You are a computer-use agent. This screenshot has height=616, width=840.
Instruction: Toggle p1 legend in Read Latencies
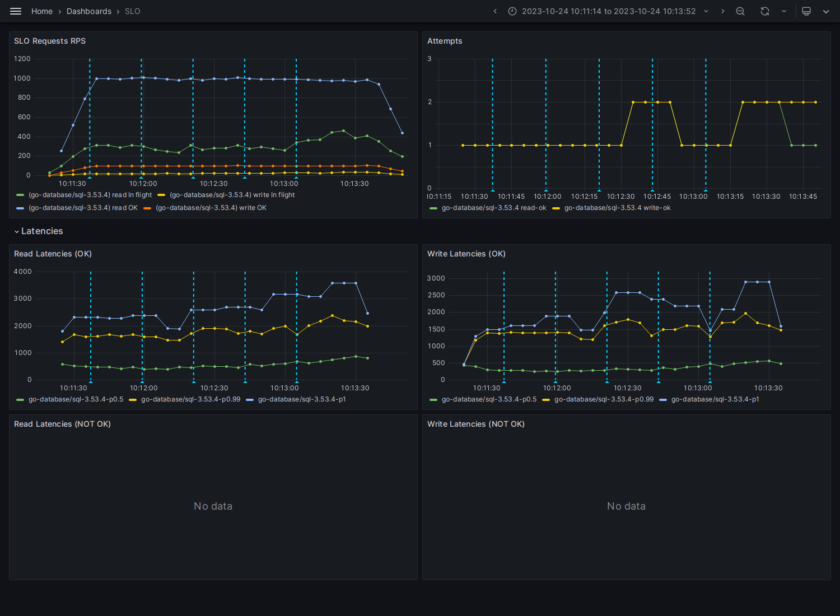pos(302,399)
